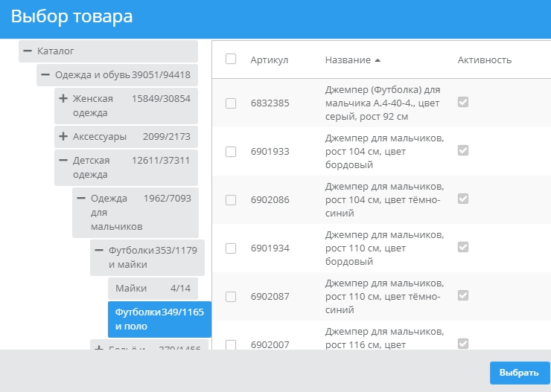Collapse the Футболки и майки node

[100, 251]
